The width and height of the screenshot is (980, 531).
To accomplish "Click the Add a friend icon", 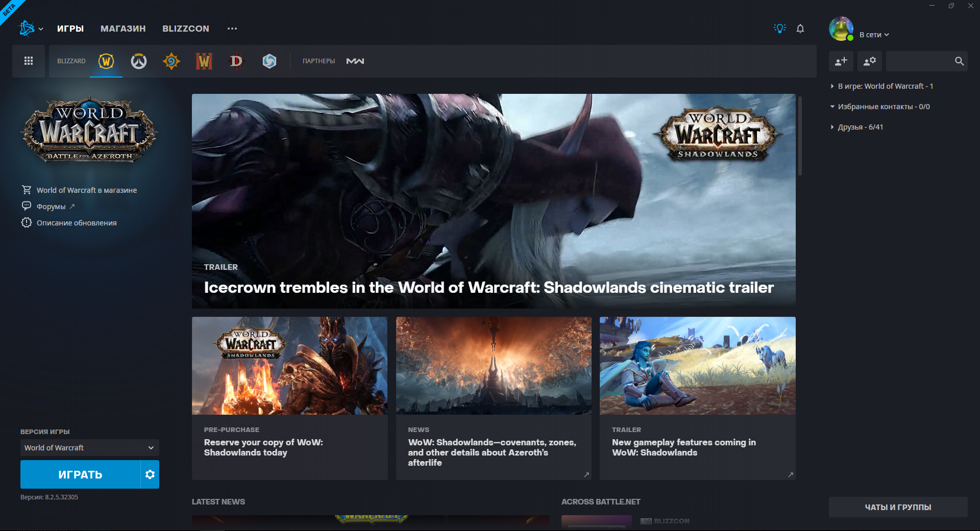I will 841,61.
